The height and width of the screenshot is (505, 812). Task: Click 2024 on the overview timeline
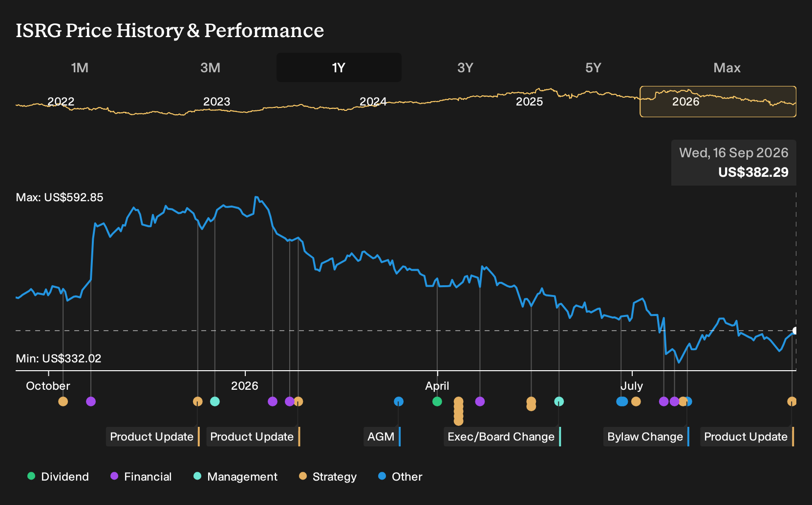[373, 102]
